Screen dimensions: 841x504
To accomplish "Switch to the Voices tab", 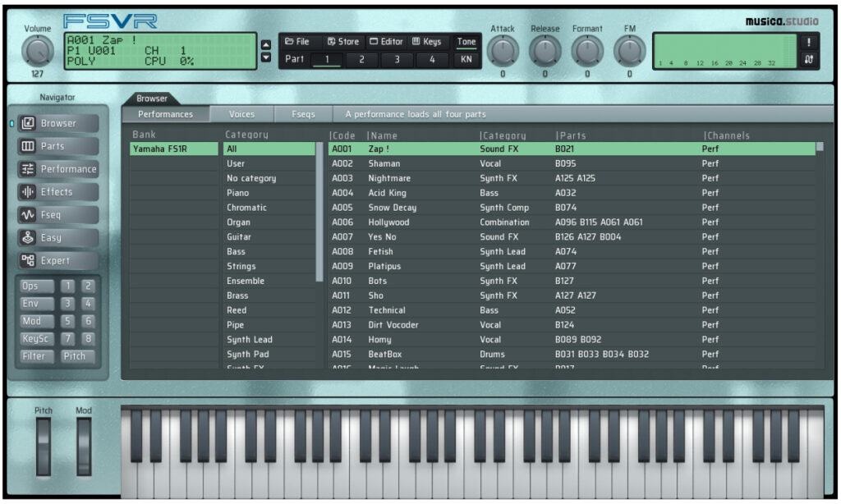I will pos(242,114).
